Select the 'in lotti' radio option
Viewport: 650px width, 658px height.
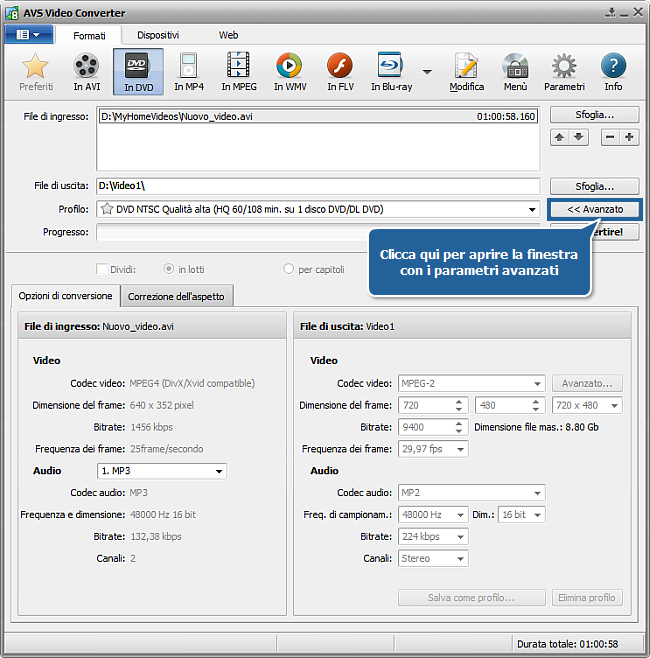169,269
